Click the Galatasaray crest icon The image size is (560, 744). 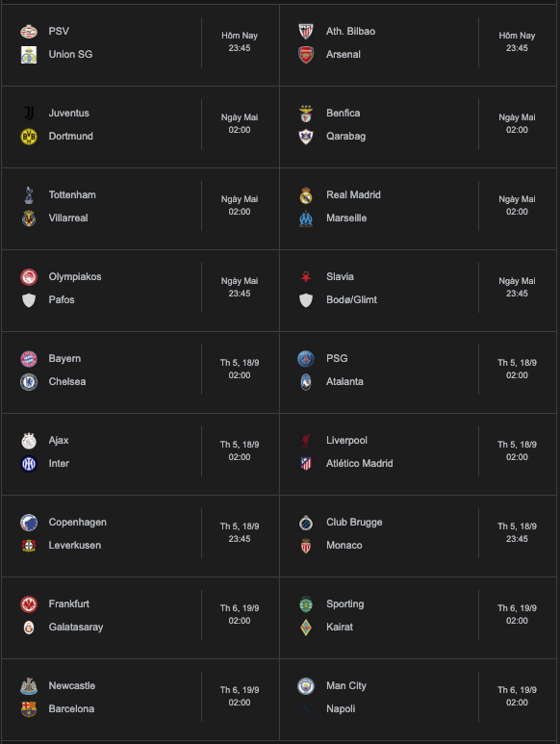[x=29, y=628]
